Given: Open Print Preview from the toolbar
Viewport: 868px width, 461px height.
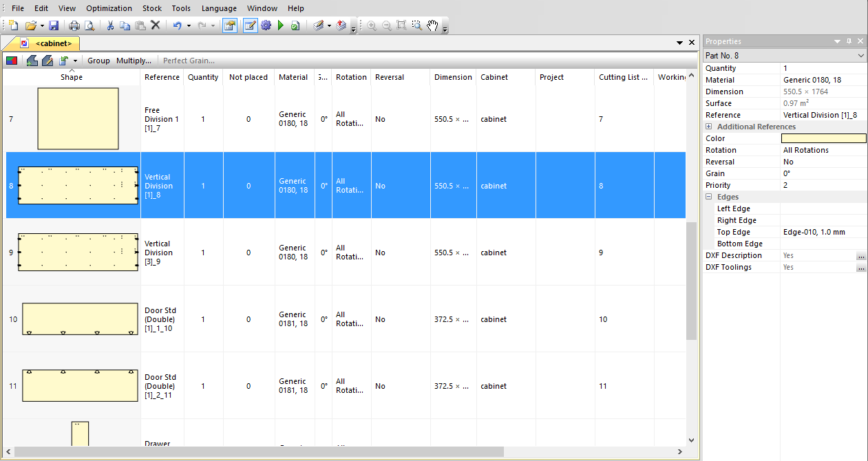Looking at the screenshot, I should (x=89, y=26).
